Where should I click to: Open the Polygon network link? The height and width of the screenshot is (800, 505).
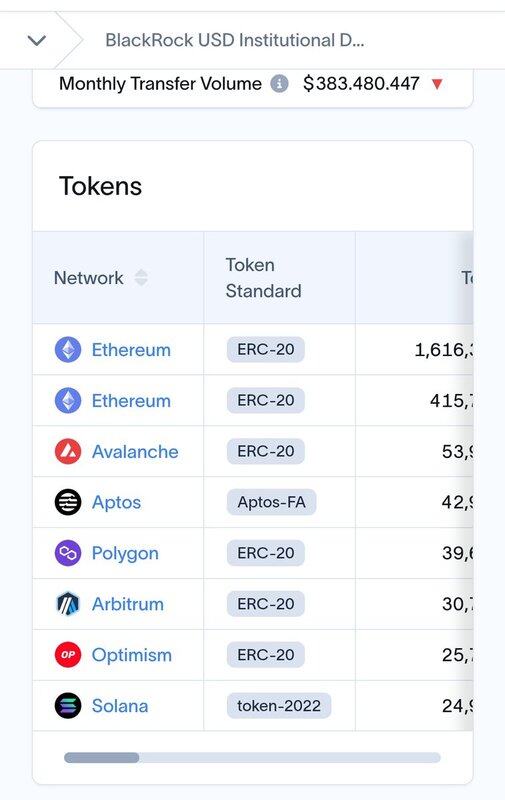(125, 554)
